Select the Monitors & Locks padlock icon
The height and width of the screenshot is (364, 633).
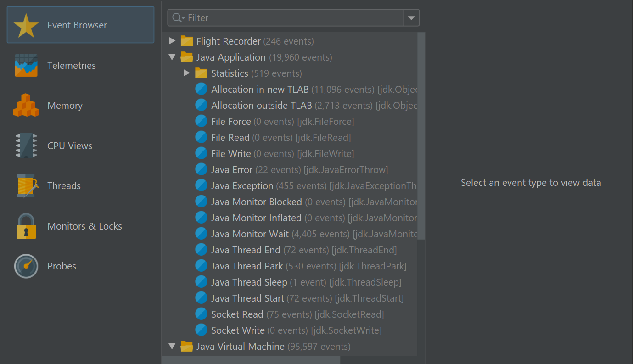pyautogui.click(x=26, y=226)
